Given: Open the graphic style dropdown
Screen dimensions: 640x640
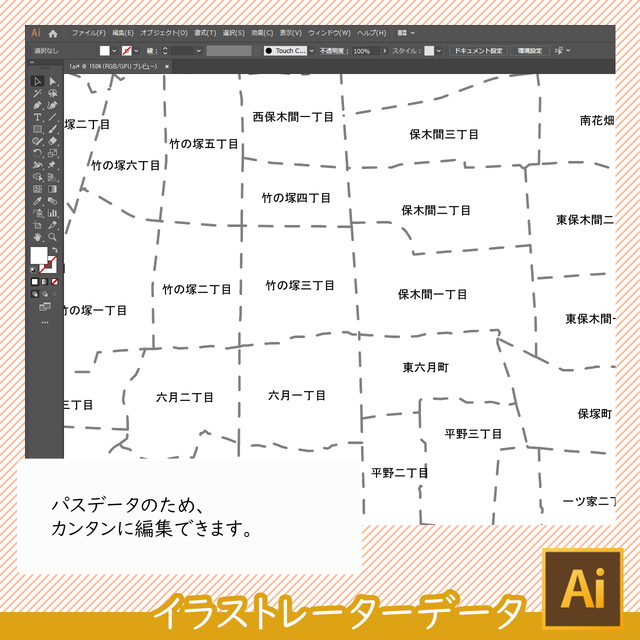Looking at the screenshot, I should tap(439, 51).
